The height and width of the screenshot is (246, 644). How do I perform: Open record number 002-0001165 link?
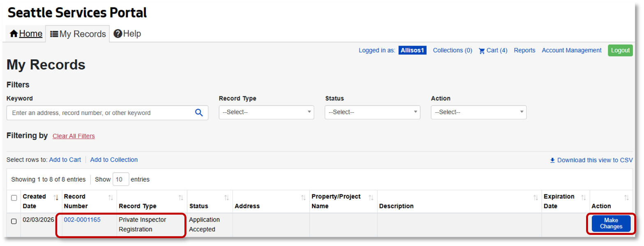(82, 220)
